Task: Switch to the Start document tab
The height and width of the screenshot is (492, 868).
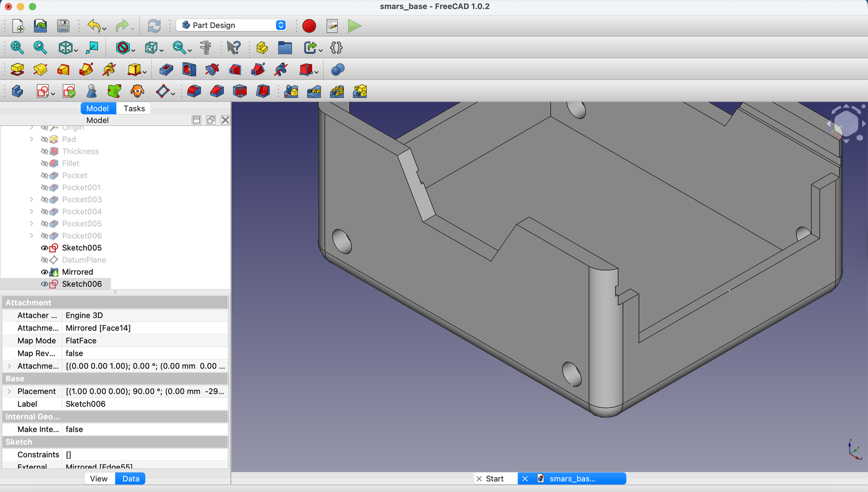Action: point(495,479)
